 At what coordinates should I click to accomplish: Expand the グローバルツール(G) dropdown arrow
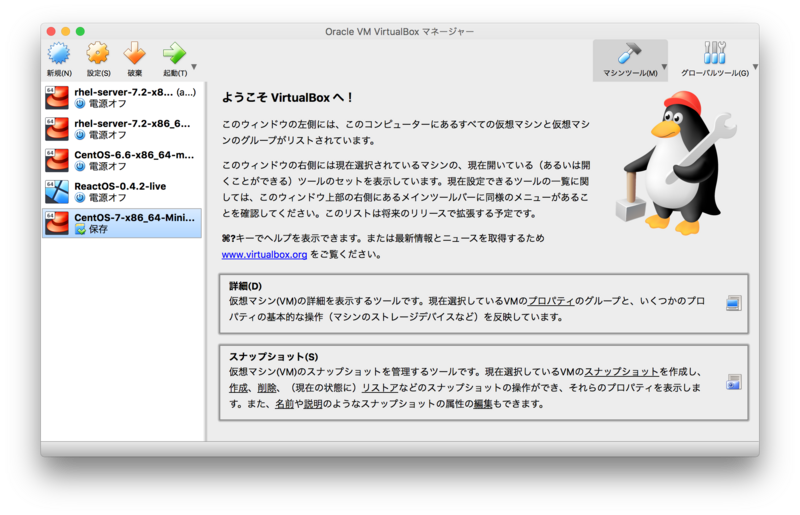[x=755, y=66]
